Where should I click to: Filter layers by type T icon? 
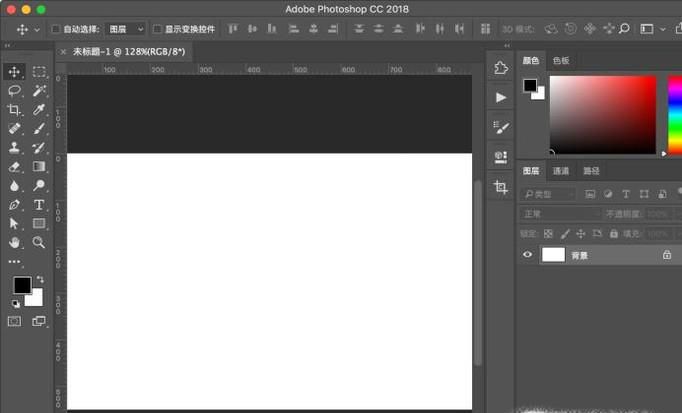[626, 194]
